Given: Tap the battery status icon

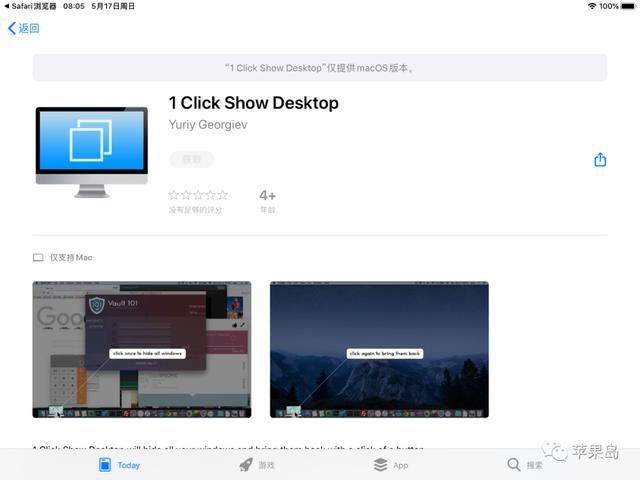Looking at the screenshot, I should coord(629,6).
